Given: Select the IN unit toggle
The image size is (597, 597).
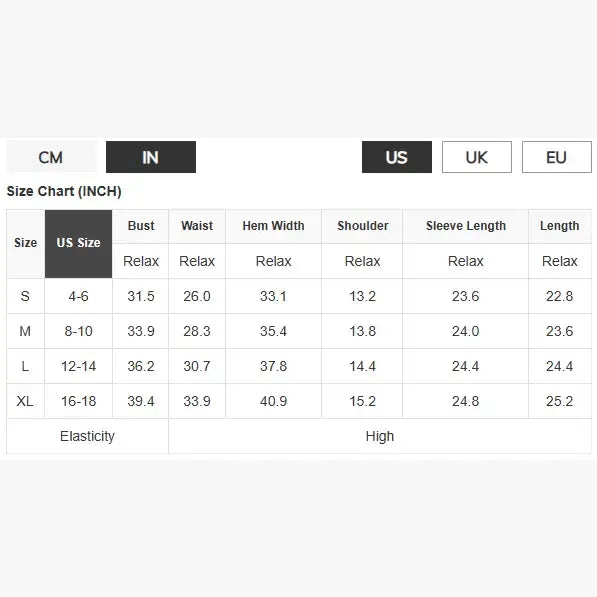Looking at the screenshot, I should (151, 157).
